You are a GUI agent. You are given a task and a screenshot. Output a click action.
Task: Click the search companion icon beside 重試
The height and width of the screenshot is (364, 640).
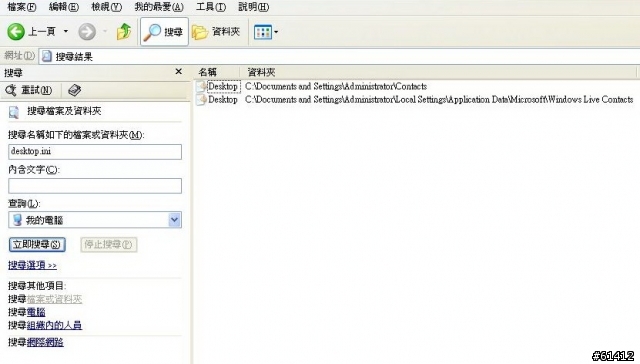[74, 90]
